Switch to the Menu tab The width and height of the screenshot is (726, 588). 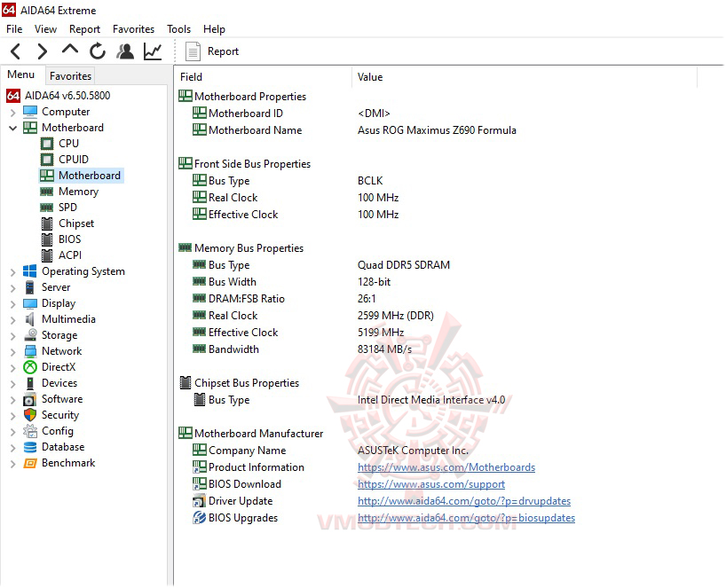point(21,75)
